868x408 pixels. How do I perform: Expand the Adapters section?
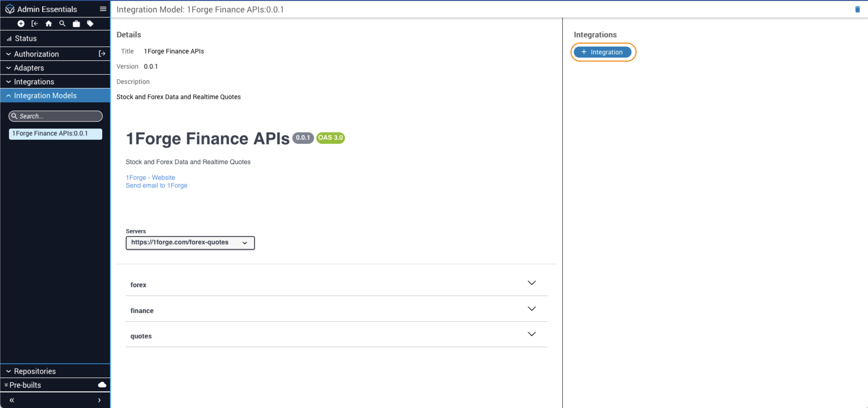29,68
